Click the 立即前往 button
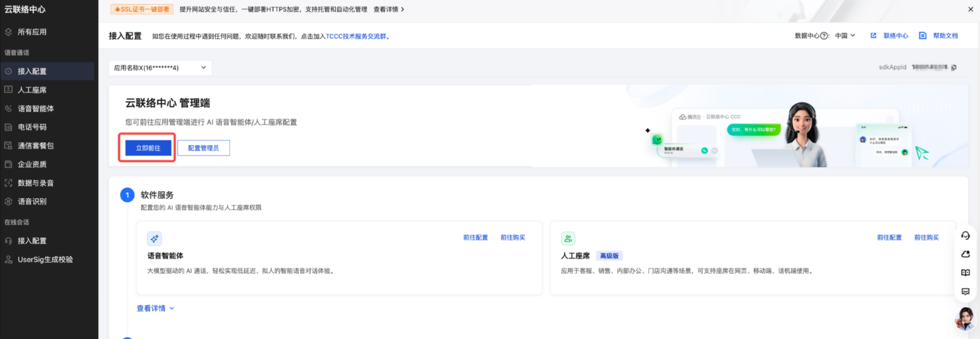Screen dimensions: 980x339 148,148
